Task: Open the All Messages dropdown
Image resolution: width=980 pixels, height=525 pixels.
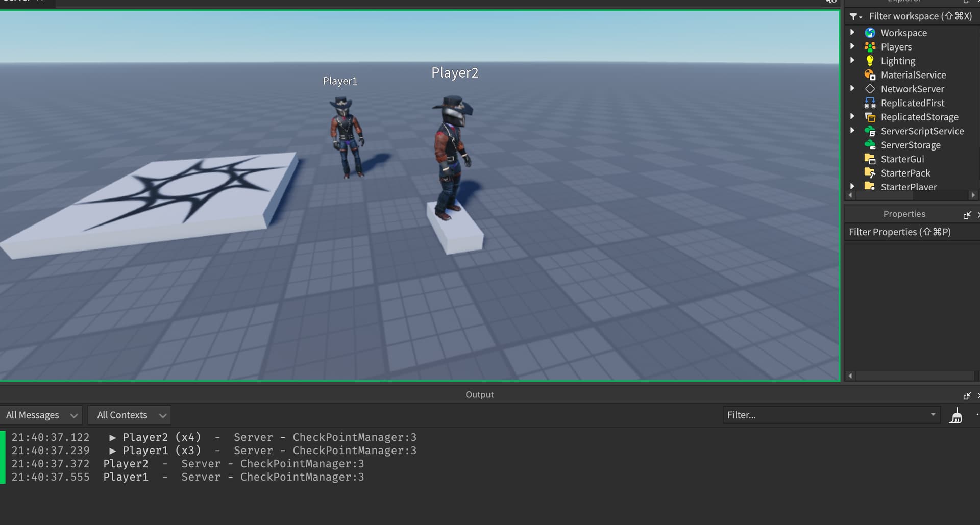Action: pyautogui.click(x=41, y=415)
